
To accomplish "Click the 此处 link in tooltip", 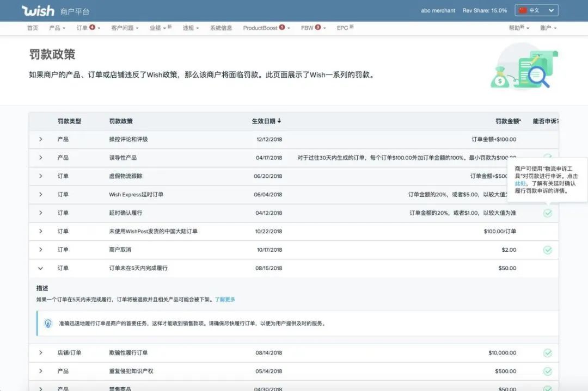I will 520,183.
